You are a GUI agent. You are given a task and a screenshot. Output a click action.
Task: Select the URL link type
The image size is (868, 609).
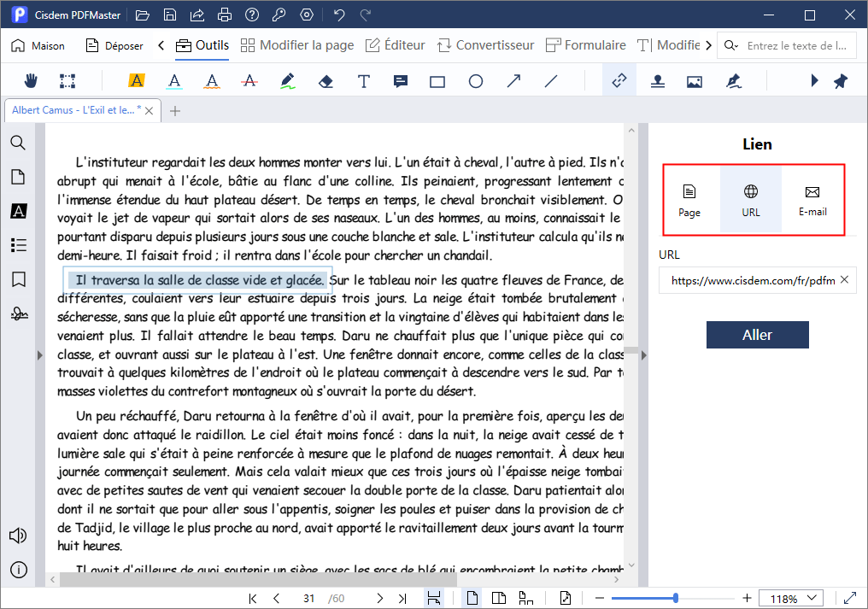[751, 201]
